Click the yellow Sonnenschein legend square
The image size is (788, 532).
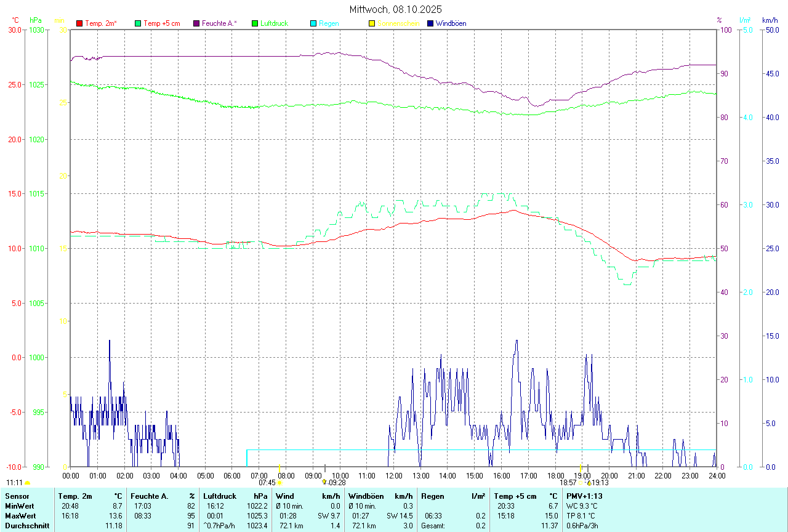[372, 23]
